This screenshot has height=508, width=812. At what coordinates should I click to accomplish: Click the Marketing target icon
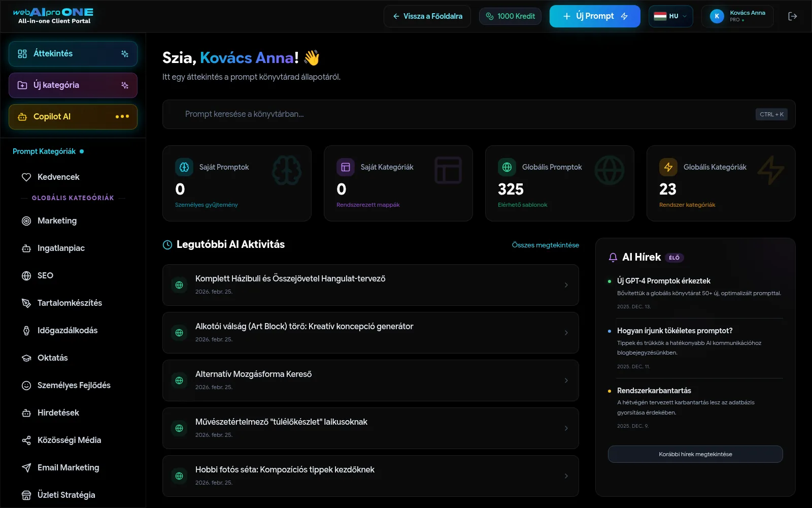point(26,221)
